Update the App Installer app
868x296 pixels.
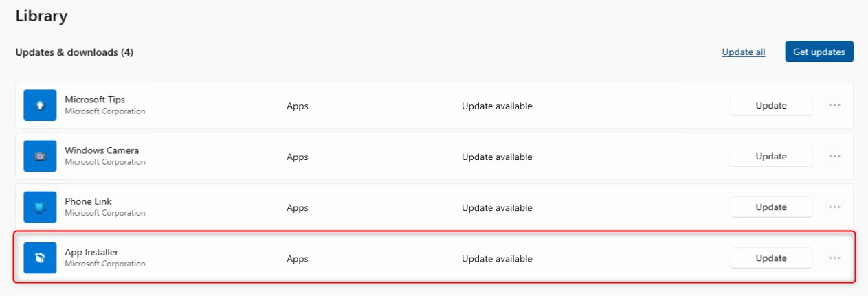(771, 258)
